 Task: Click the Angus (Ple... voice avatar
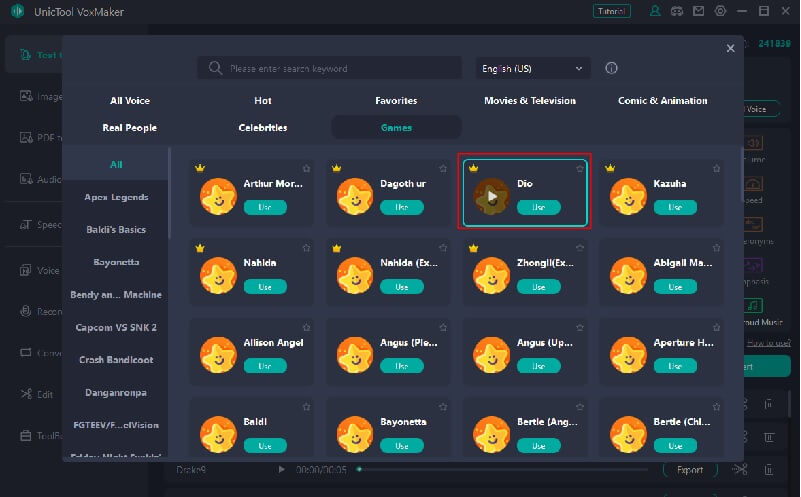[x=355, y=355]
